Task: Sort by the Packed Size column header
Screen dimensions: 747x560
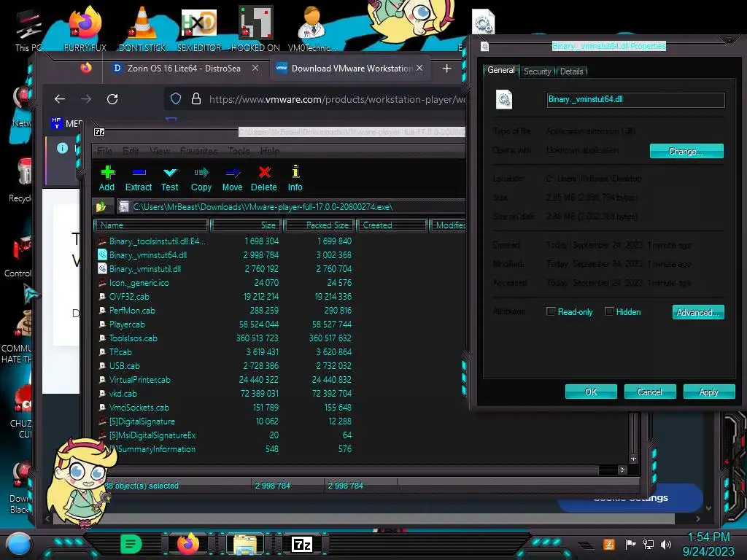Action: 320,225
